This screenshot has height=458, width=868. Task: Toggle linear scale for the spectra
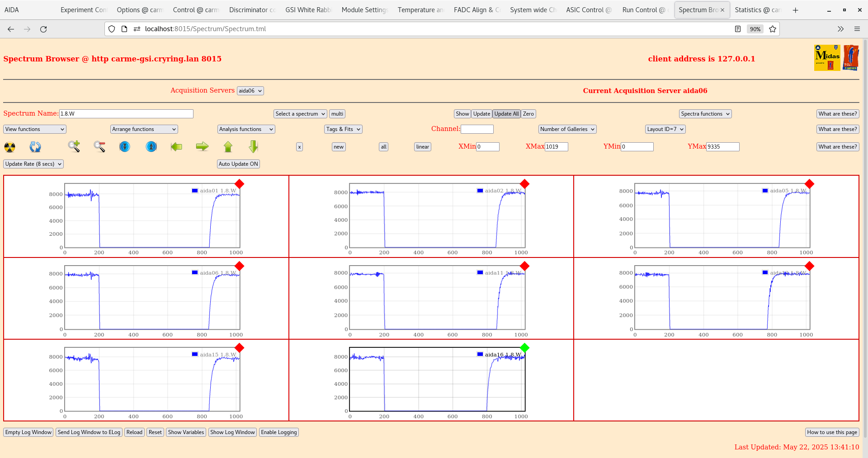pyautogui.click(x=422, y=147)
